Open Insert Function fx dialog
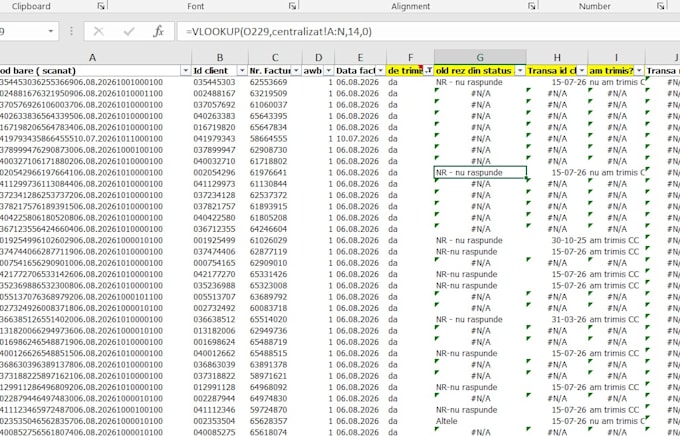This screenshot has height=436, width=680. point(159,31)
